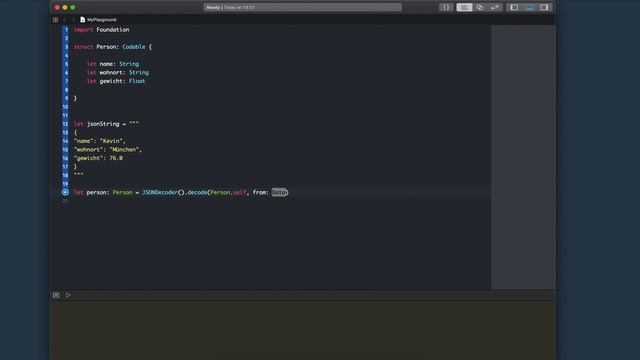Select the Data placeholder token
Viewport: 640px width, 360px height.
point(280,192)
